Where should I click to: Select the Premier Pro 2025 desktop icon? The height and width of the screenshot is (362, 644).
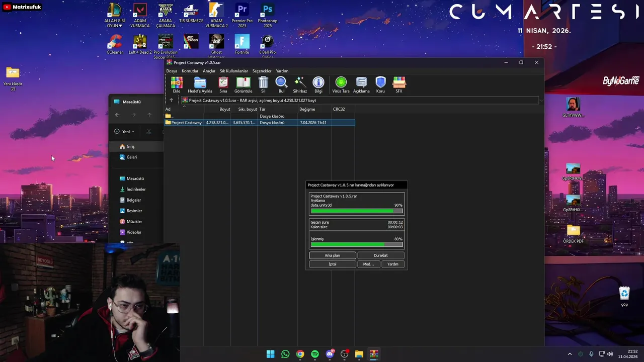tap(242, 16)
